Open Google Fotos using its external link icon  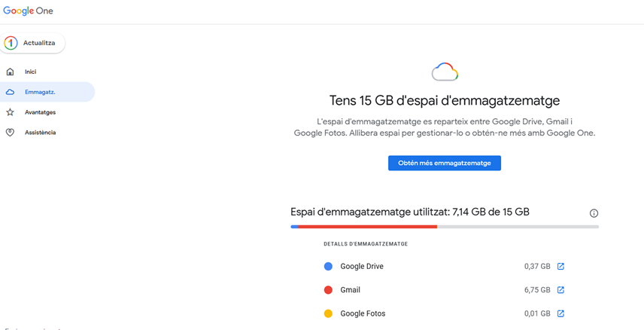click(x=560, y=313)
